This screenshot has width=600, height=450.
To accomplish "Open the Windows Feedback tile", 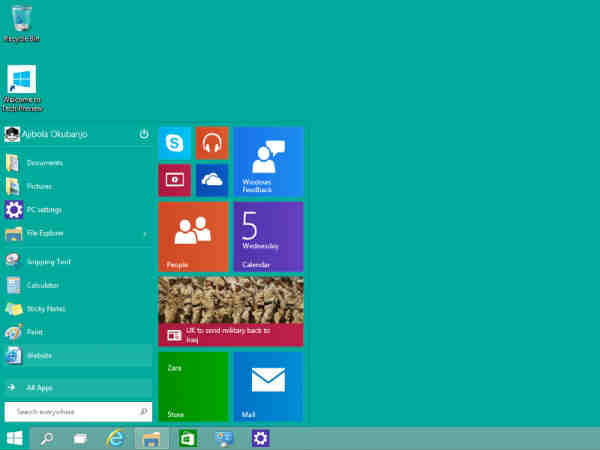I will click(268, 161).
